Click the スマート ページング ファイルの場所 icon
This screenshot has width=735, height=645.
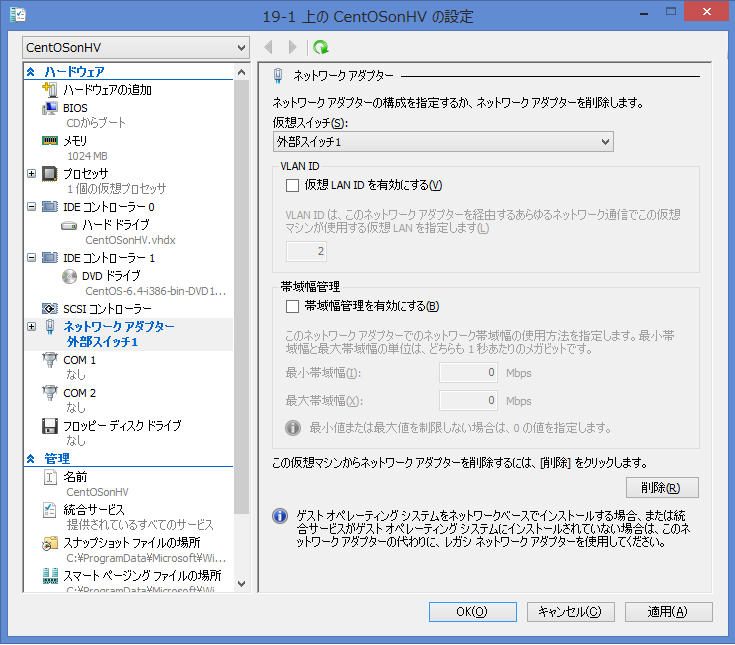tap(50, 576)
